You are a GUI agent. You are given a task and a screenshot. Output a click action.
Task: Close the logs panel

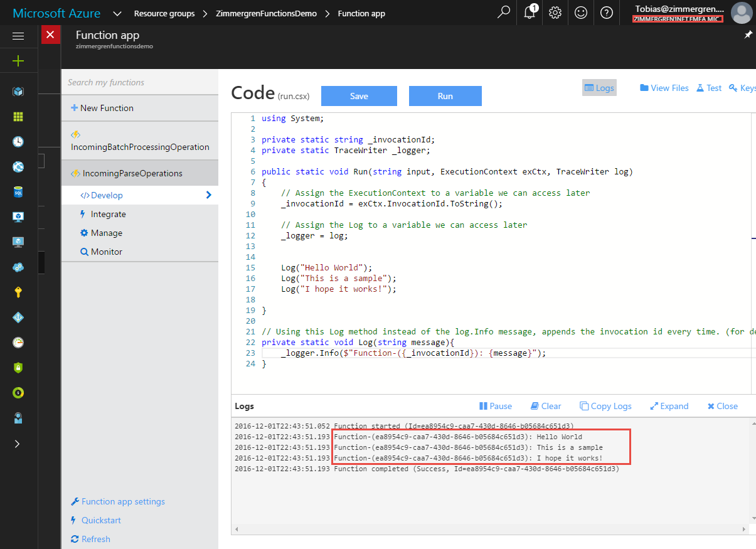click(723, 406)
